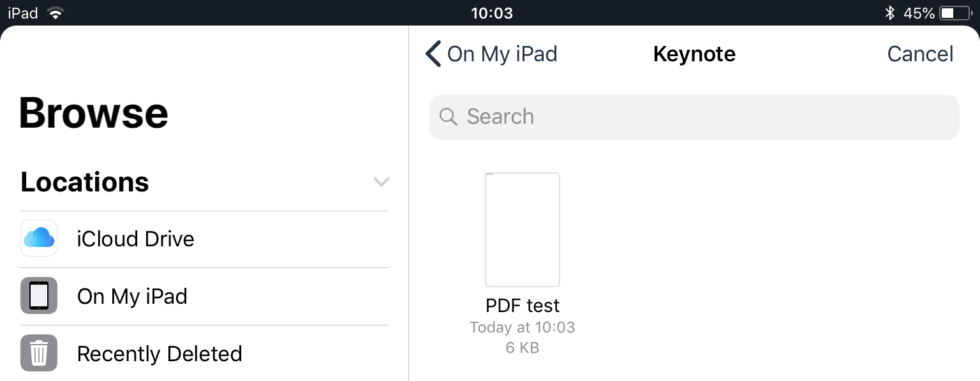Open the iCloud Drive cloud icon

[39, 238]
